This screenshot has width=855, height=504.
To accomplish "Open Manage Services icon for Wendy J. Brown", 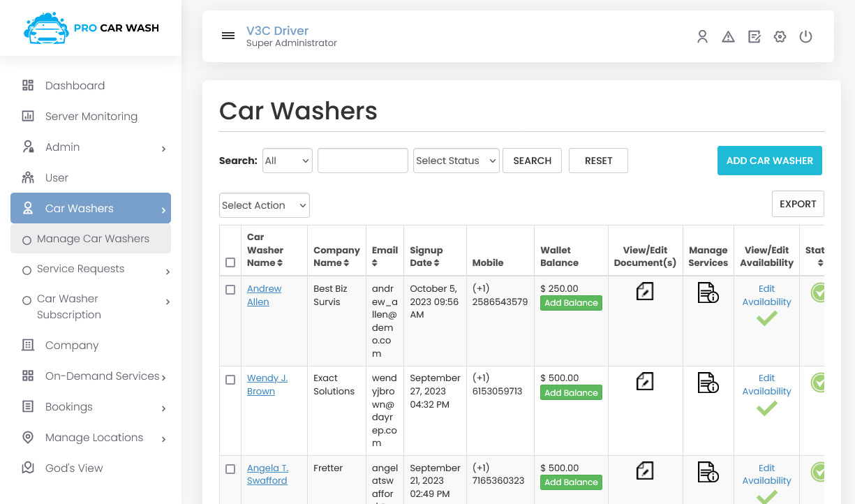I will [708, 383].
